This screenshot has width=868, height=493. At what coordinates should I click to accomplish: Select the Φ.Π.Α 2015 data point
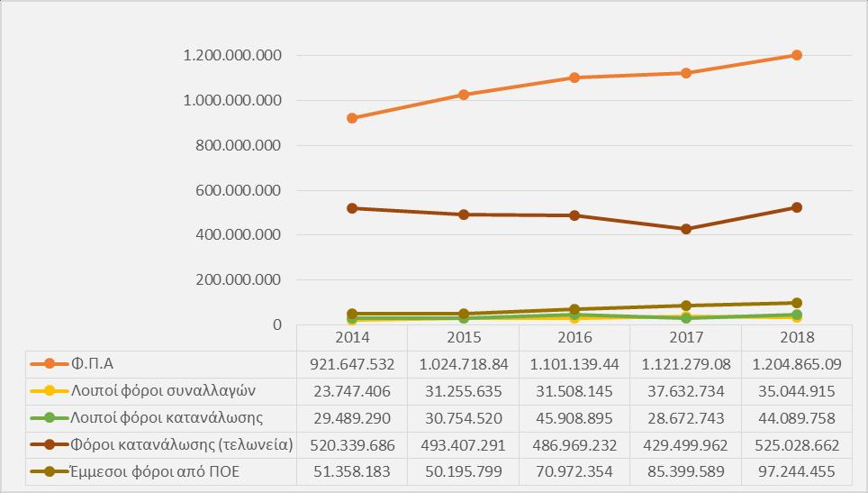point(464,95)
